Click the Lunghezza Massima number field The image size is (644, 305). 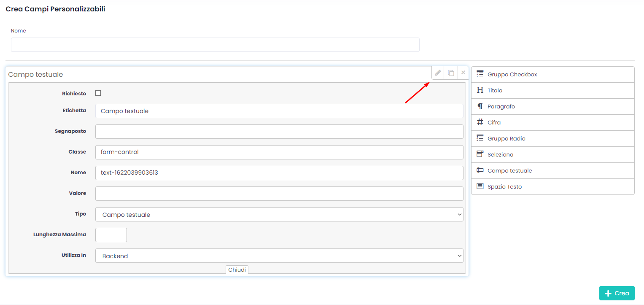coord(111,235)
